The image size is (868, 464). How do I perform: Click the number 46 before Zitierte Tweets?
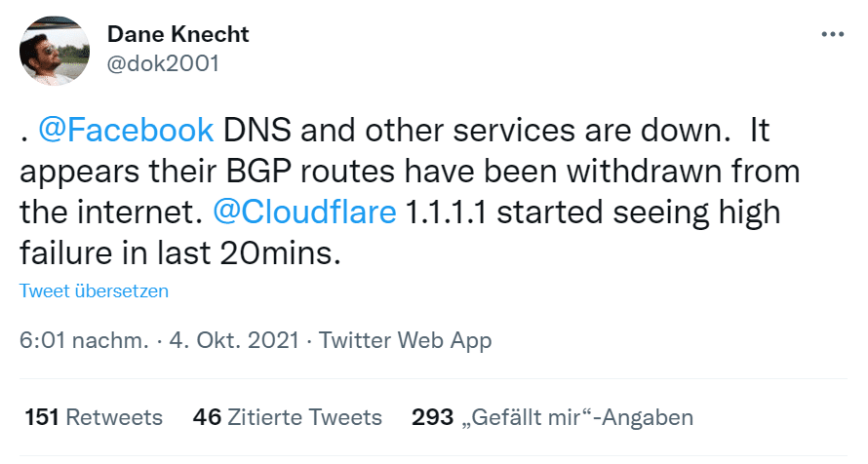(x=207, y=417)
